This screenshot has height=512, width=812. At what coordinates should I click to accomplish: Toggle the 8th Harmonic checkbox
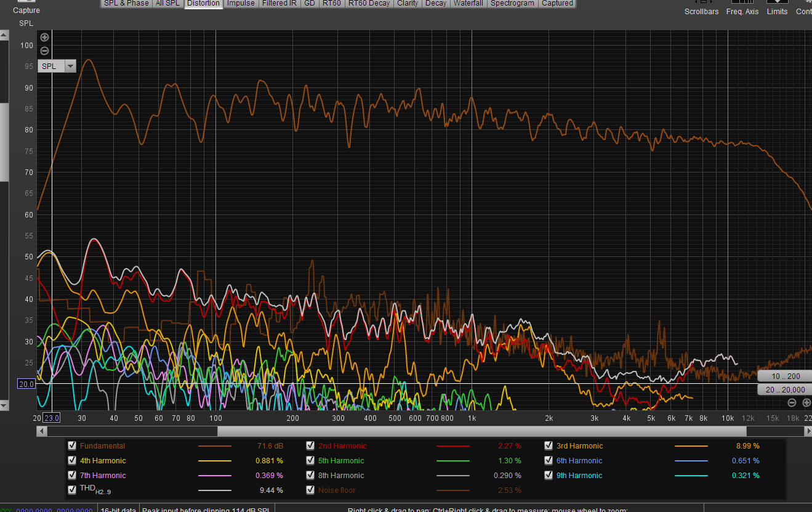(x=310, y=475)
